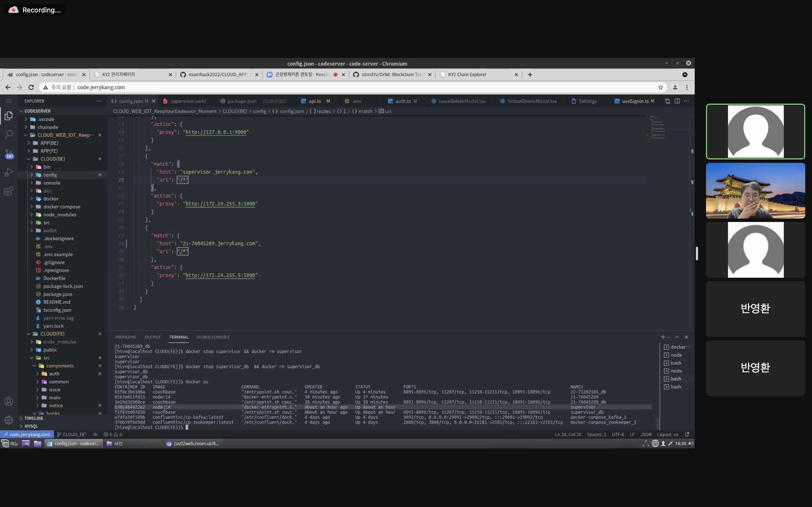Open the Extensions view
The image size is (812, 507).
click(x=9, y=191)
